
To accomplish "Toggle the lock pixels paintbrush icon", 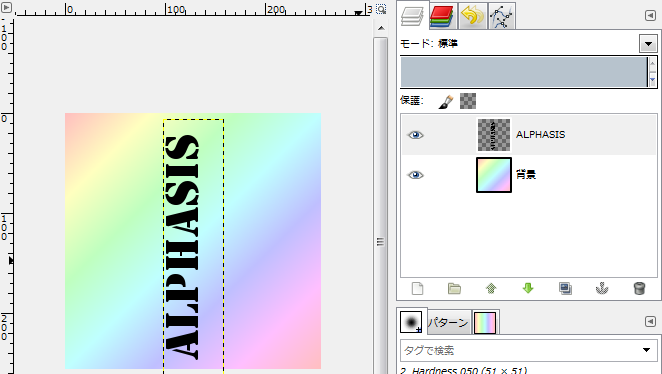I will [x=446, y=101].
